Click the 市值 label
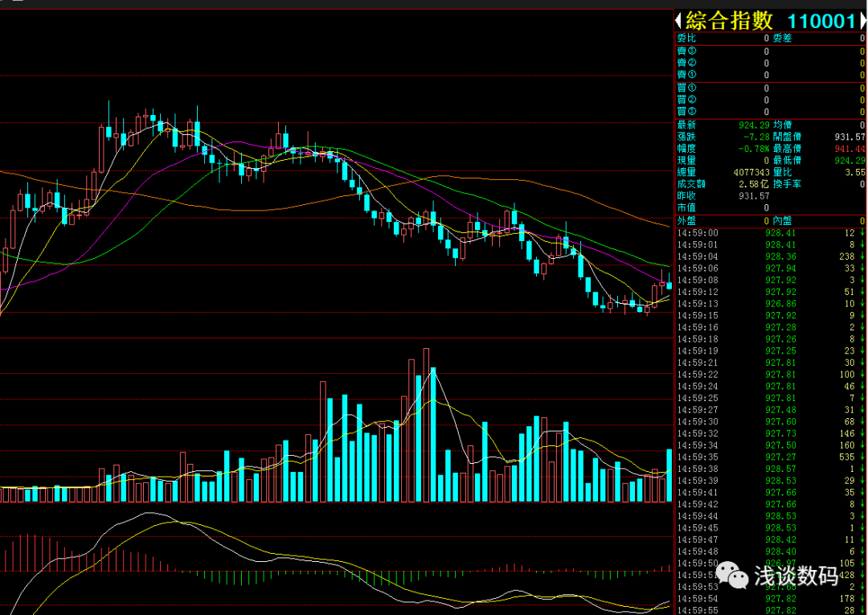Screen dimensions: 868x615 (x=687, y=207)
